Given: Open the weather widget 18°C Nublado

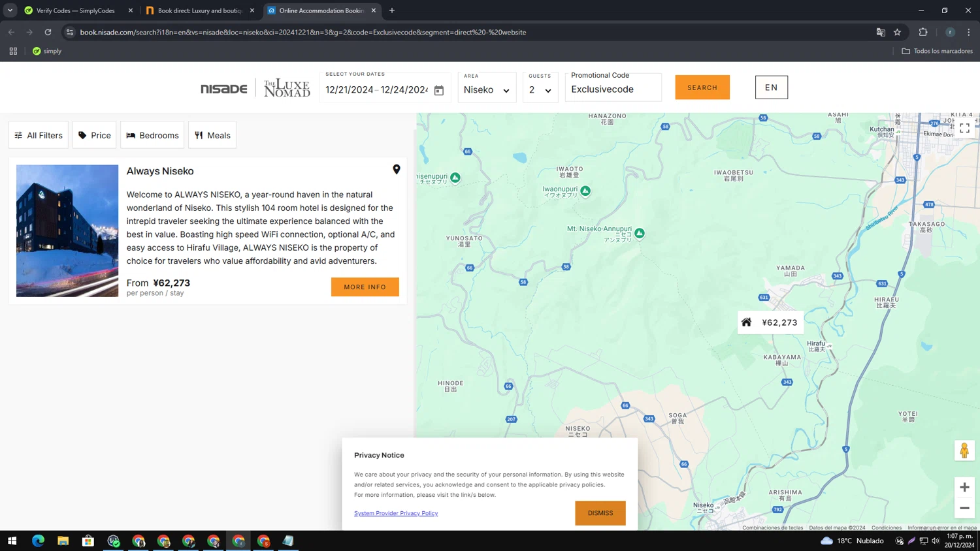Looking at the screenshot, I should (853, 541).
